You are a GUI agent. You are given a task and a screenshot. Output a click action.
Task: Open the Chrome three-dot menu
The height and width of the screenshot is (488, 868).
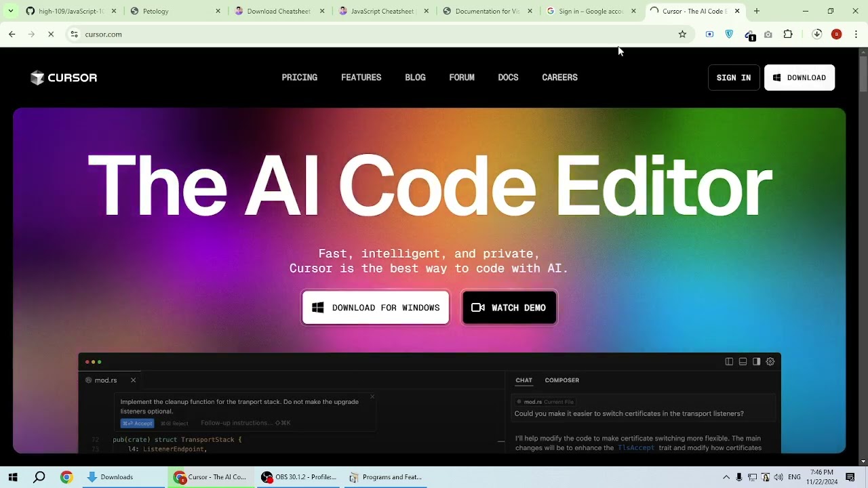coord(856,34)
